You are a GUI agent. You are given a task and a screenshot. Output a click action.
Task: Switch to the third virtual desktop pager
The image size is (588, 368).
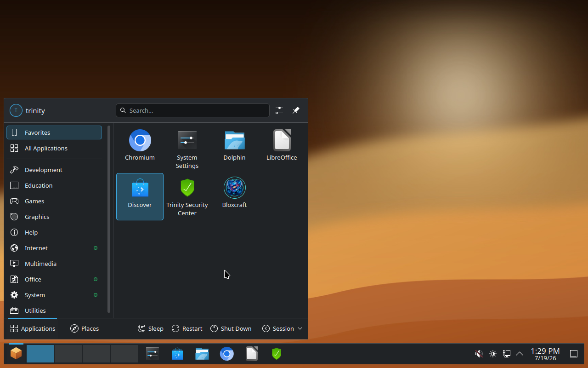point(96,354)
